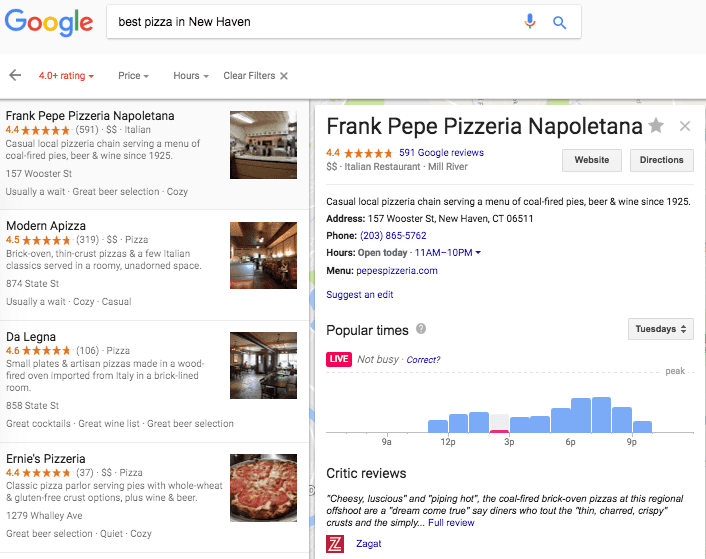Click Suggest an edit link
706x559 pixels.
[360, 294]
